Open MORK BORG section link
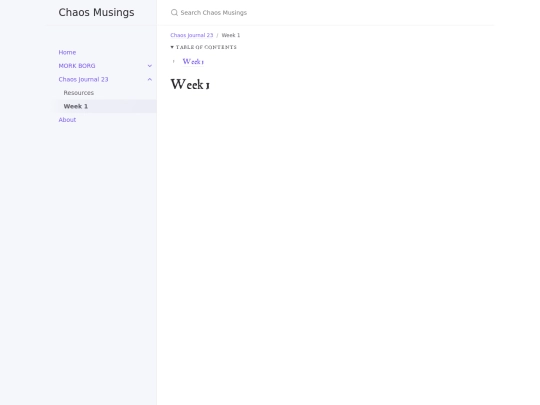This screenshot has width=540, height=405. coord(77,66)
